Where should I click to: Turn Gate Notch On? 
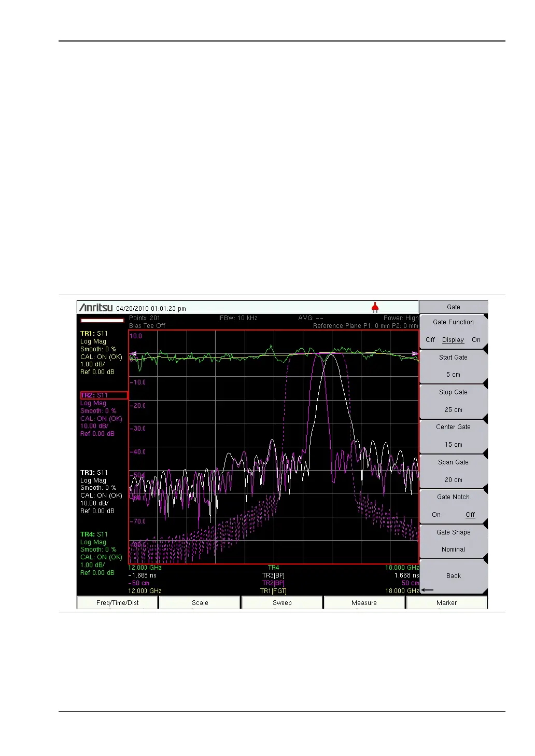click(x=437, y=515)
